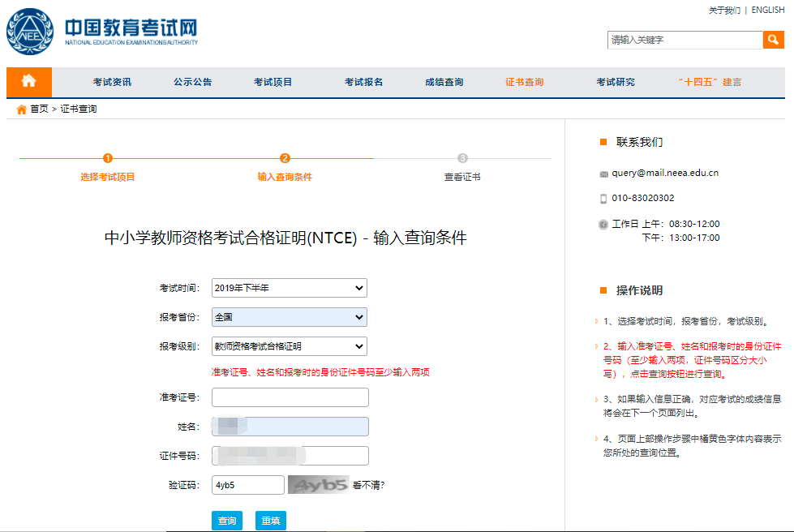This screenshot has width=794, height=532.
Task: Click the captcha image showing 4yb5
Action: (318, 484)
